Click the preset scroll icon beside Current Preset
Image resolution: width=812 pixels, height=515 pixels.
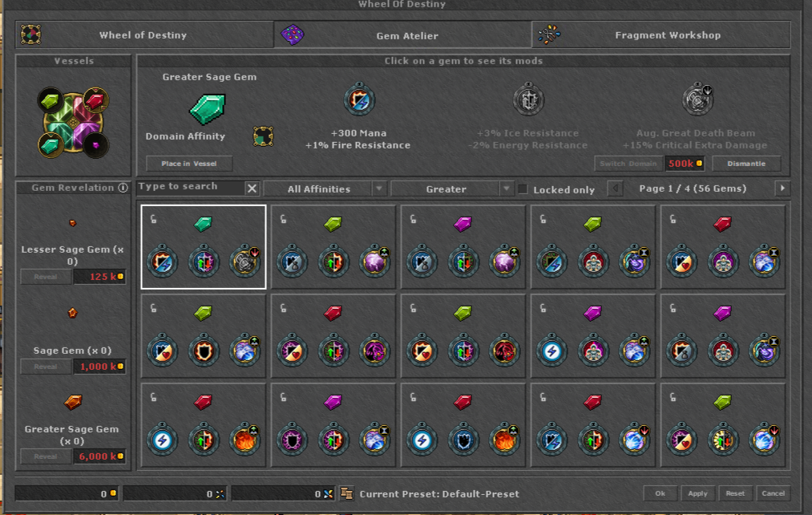347,493
